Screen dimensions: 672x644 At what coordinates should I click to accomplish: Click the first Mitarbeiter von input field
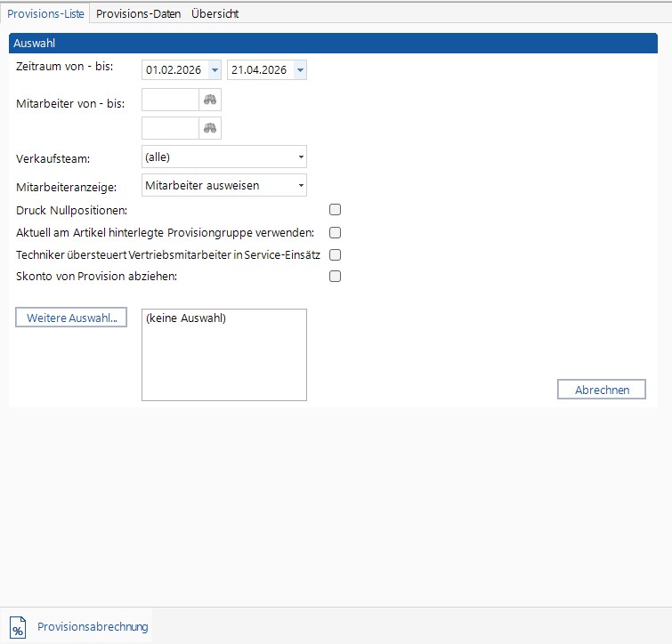(170, 100)
